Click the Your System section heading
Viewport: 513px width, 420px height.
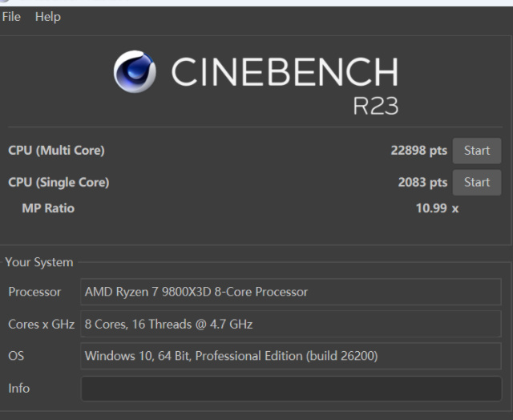[39, 262]
